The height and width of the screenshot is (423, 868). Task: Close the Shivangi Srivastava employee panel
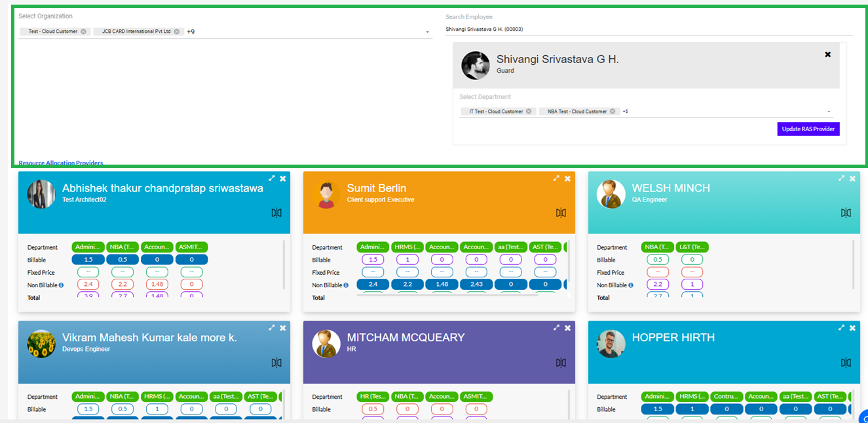pyautogui.click(x=827, y=54)
